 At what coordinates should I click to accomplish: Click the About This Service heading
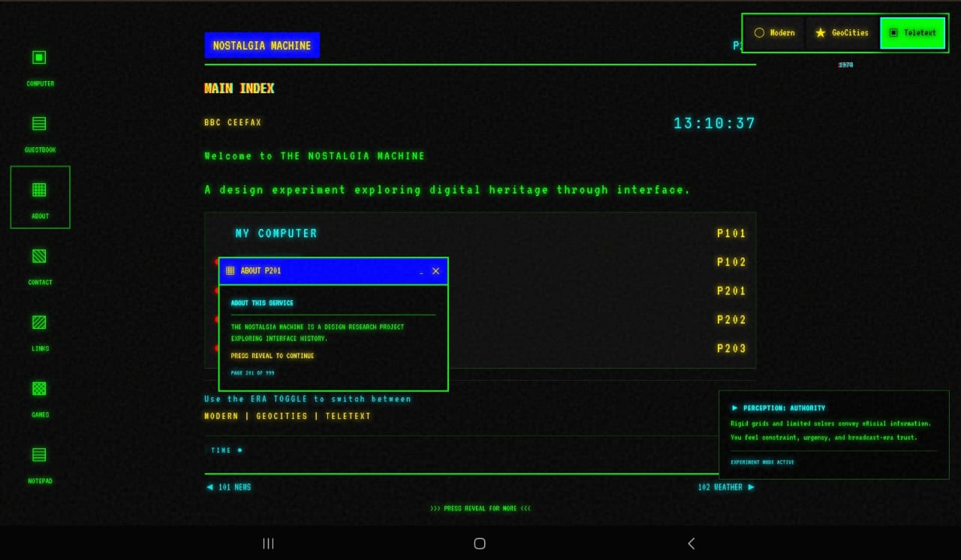click(x=262, y=303)
